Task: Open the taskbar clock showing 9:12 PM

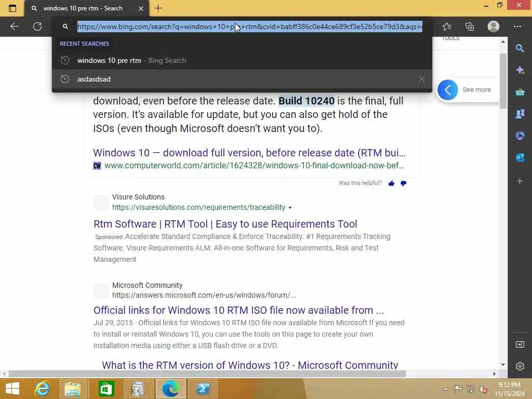Action: point(510,389)
